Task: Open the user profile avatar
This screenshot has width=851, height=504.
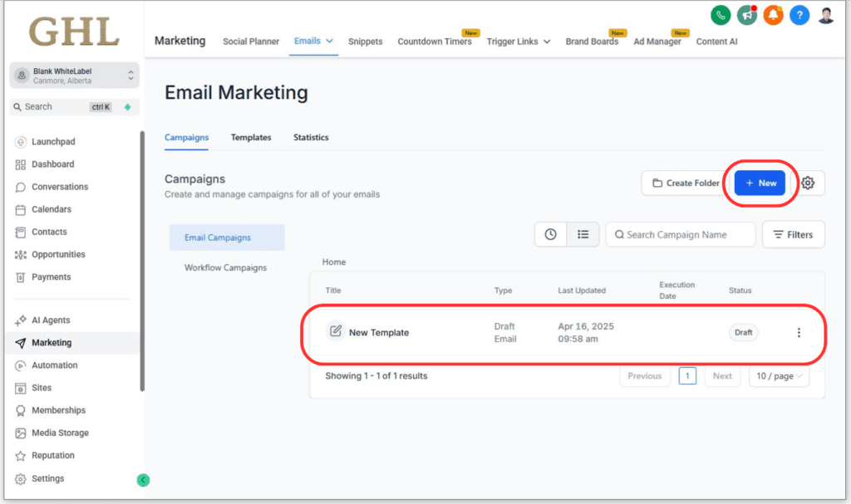Action: coord(826,15)
